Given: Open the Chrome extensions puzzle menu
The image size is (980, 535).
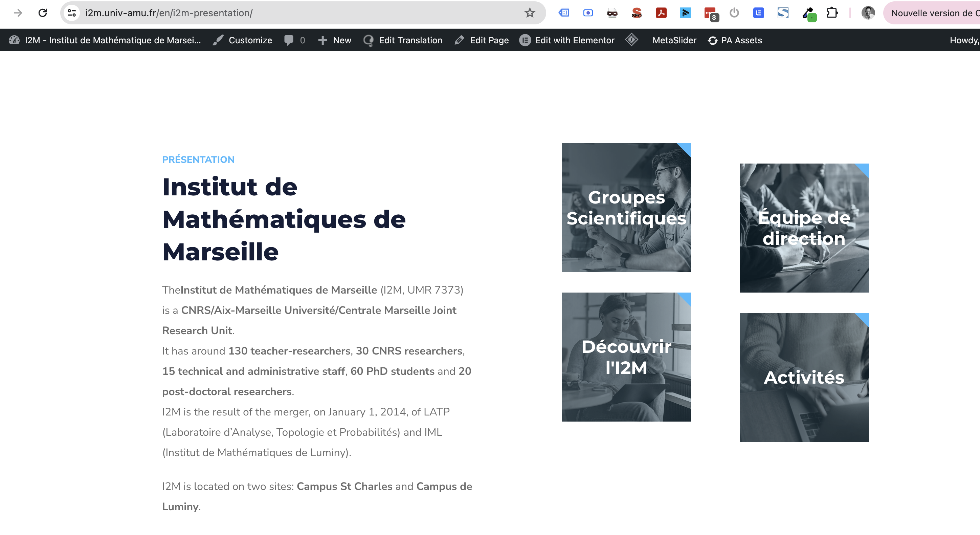Looking at the screenshot, I should pyautogui.click(x=832, y=13).
